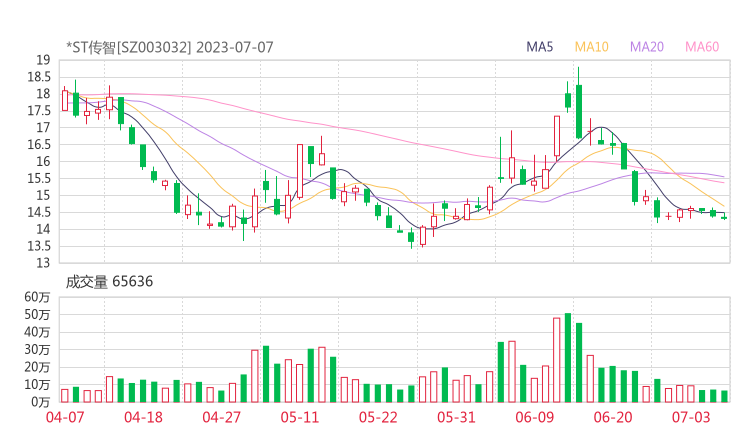The image size is (740, 440).
Task: Select the 04-27 date marker
Action: pos(222,417)
